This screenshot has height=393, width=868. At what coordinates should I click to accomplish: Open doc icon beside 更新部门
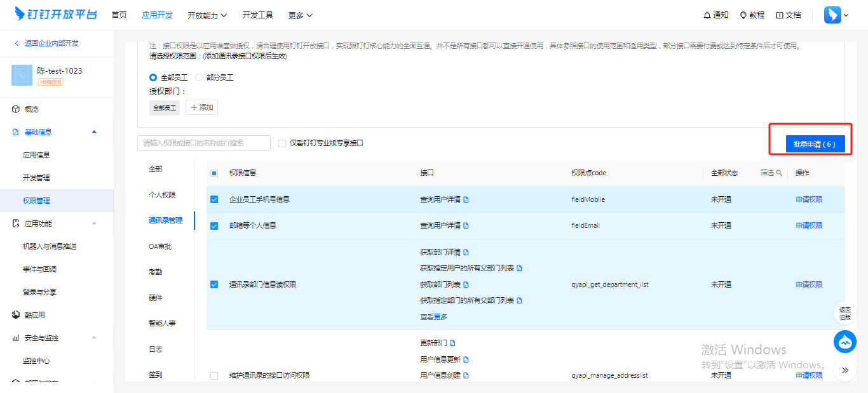[452, 343]
